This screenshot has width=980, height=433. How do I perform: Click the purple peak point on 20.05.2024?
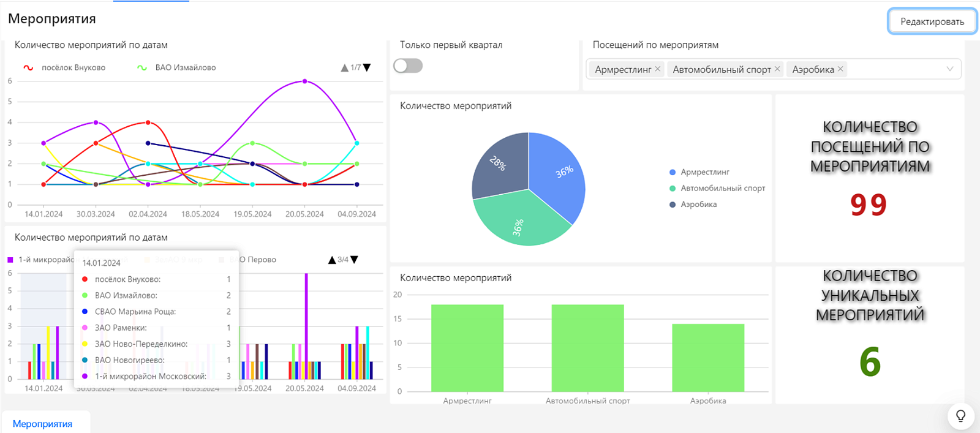coord(304,81)
